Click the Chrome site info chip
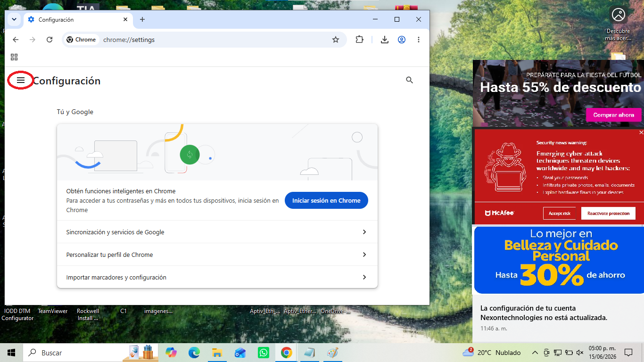The height and width of the screenshot is (362, 644). (x=81, y=40)
